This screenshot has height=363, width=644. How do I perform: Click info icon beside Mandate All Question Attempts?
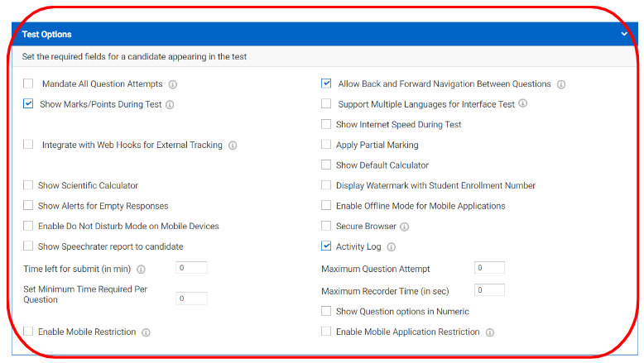click(x=173, y=84)
